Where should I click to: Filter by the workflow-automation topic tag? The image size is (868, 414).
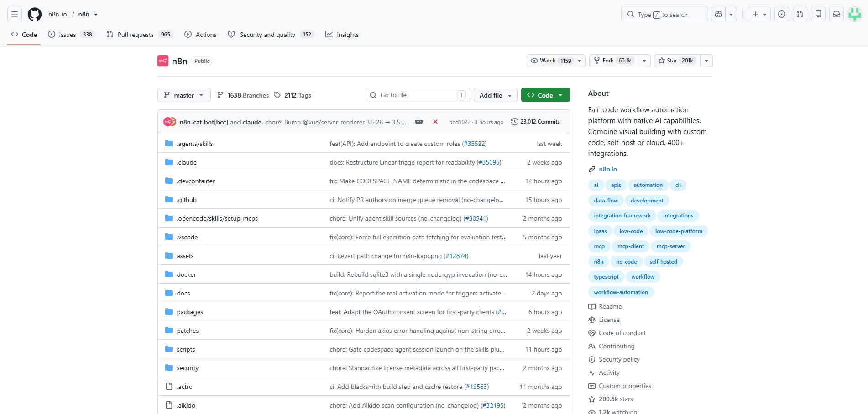coord(621,292)
